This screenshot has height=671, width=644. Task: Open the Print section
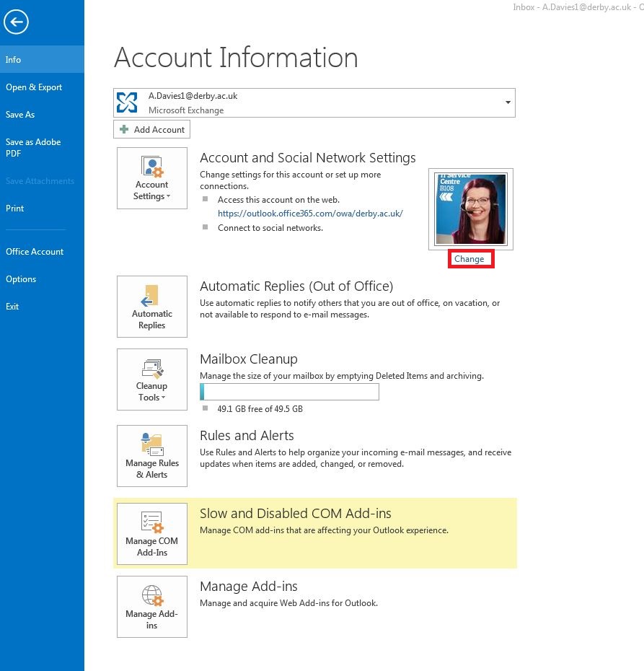point(14,208)
